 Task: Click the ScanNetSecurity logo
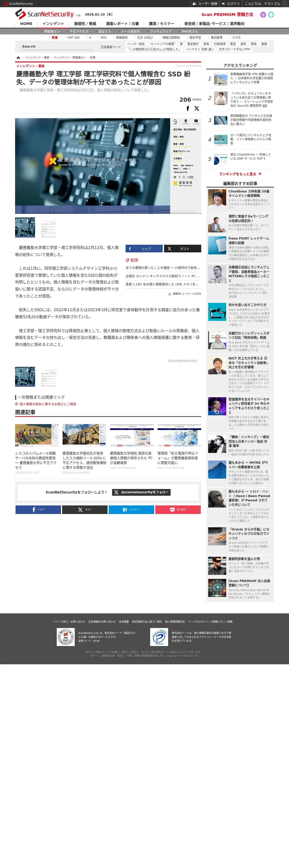point(44,14)
